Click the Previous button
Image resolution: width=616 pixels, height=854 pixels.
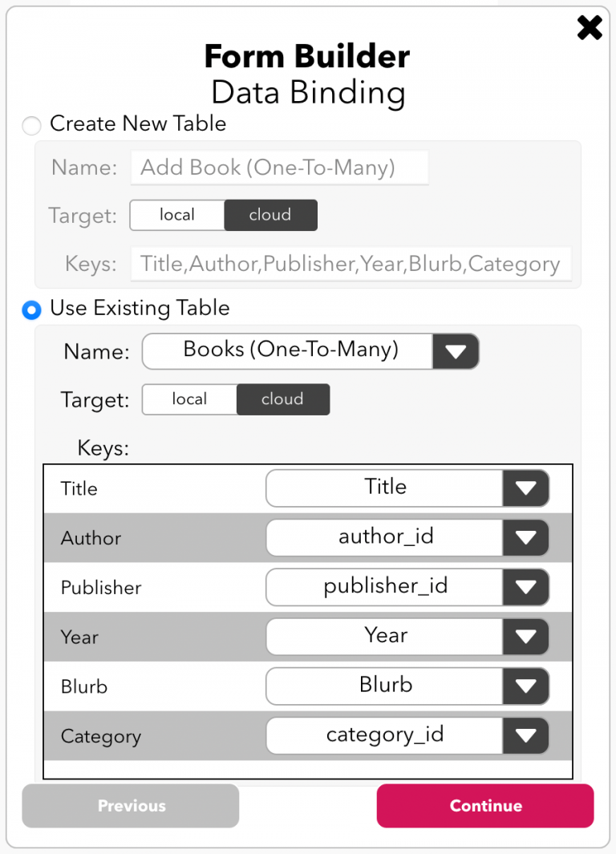coord(131,806)
